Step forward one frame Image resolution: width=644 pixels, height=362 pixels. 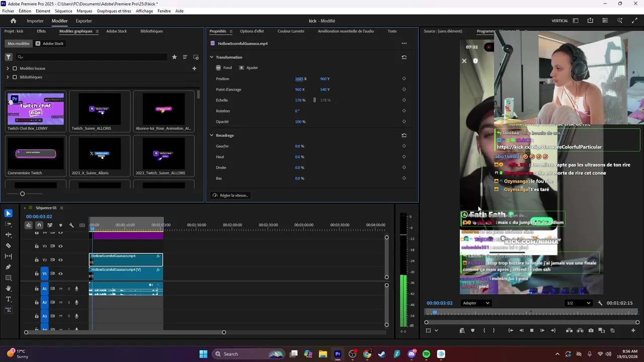542,330
